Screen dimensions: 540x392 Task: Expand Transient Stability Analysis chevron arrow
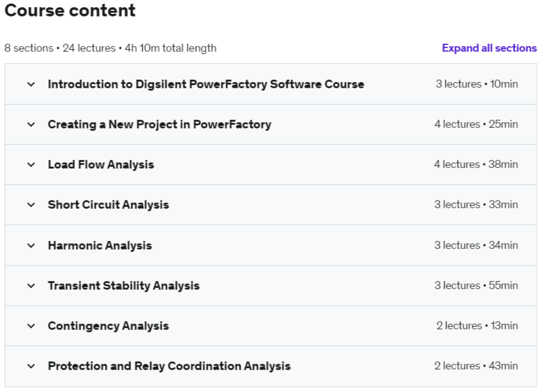31,285
